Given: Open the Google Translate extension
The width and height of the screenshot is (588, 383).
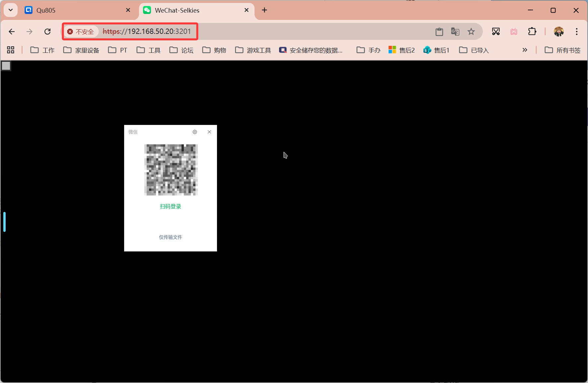Looking at the screenshot, I should pyautogui.click(x=455, y=32).
